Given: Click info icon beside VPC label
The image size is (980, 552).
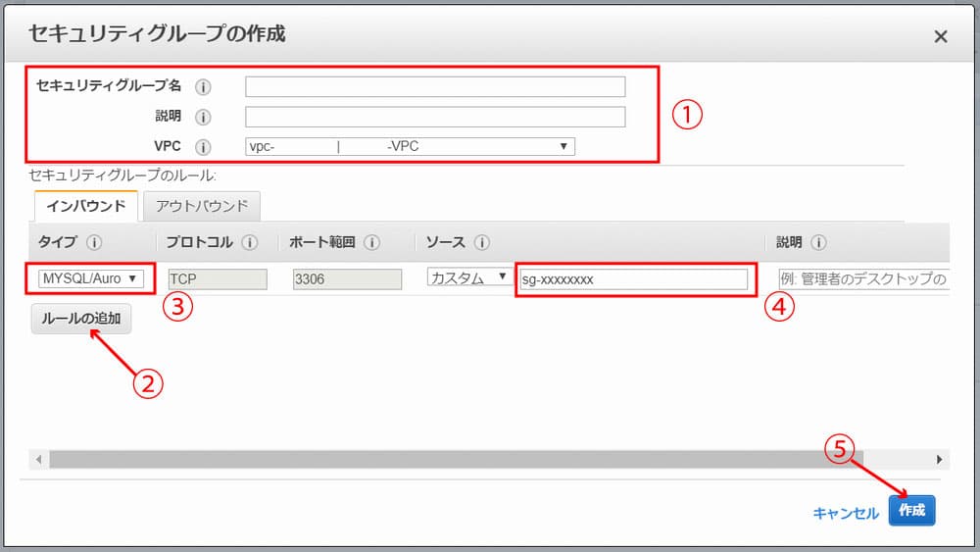Looking at the screenshot, I should [x=203, y=148].
